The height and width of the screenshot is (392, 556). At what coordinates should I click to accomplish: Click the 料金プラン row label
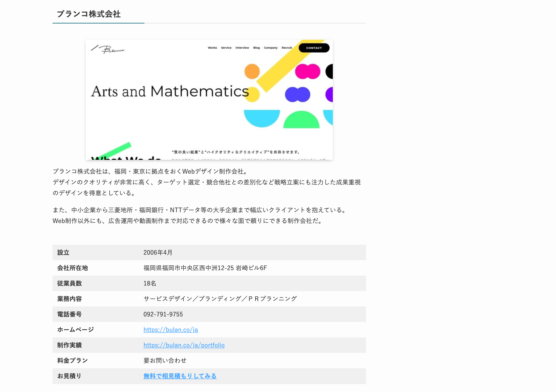(72, 360)
